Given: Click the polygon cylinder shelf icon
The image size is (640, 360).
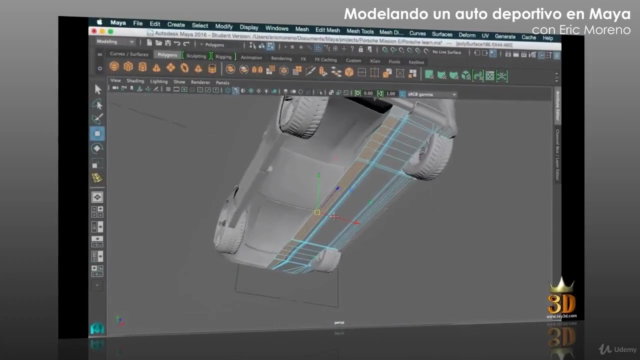Looking at the screenshot, I should (142, 67).
